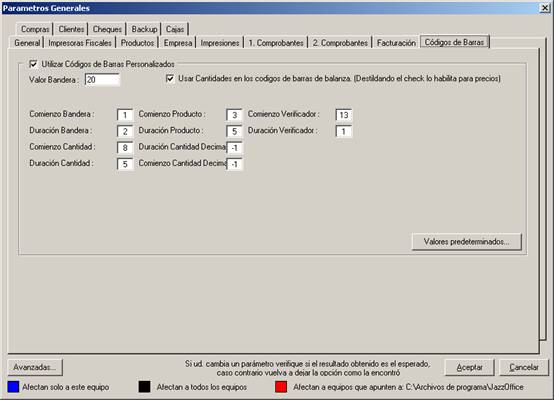
Task: Click the Duración Cantidad Decimal field
Action: 234,148
